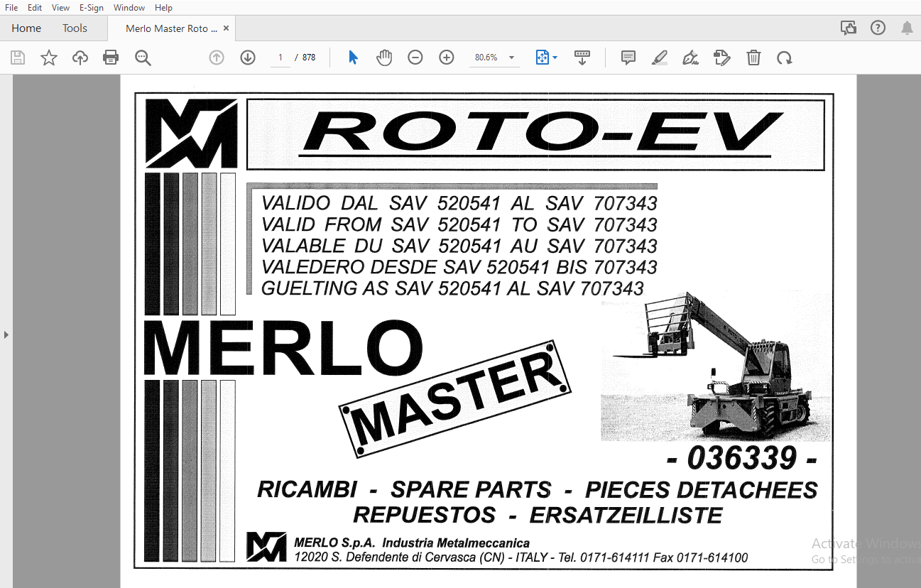Activate the Hand pan tool

[384, 58]
